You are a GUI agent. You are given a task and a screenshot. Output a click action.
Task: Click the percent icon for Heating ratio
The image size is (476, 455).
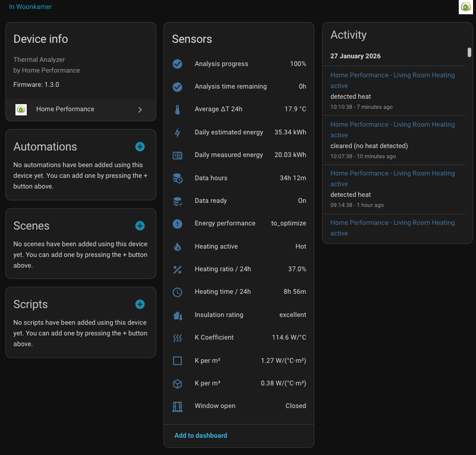tap(177, 269)
